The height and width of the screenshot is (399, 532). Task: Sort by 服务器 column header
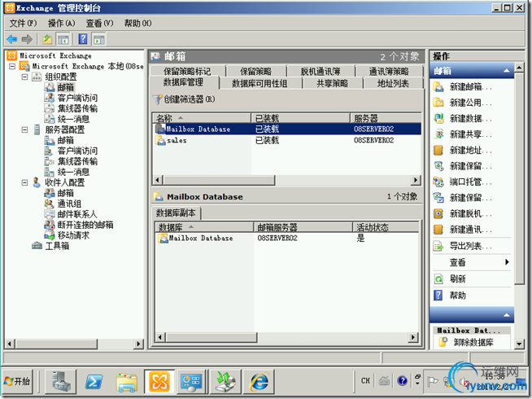click(x=386, y=118)
